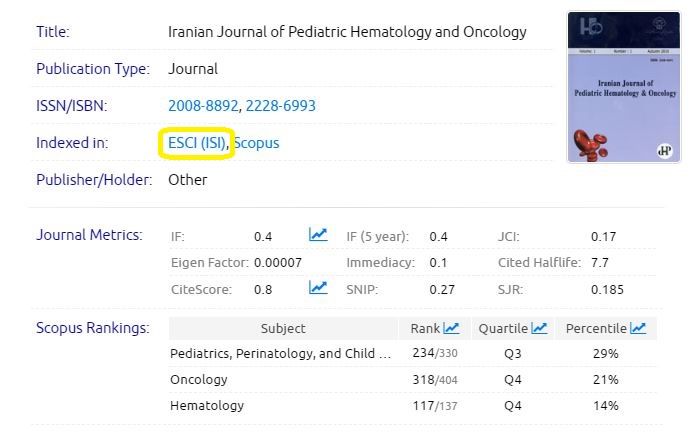Click the Q3 quartile value

click(x=512, y=354)
